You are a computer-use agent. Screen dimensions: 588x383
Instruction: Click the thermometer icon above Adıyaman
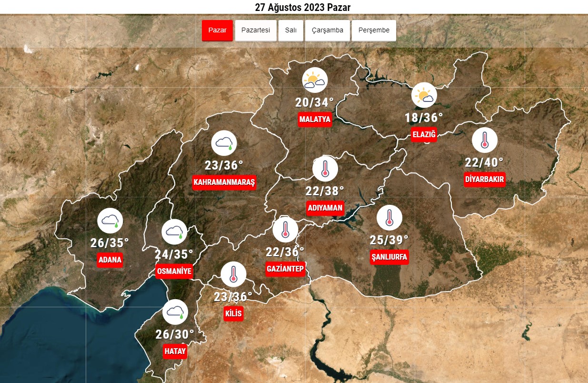[x=325, y=169]
